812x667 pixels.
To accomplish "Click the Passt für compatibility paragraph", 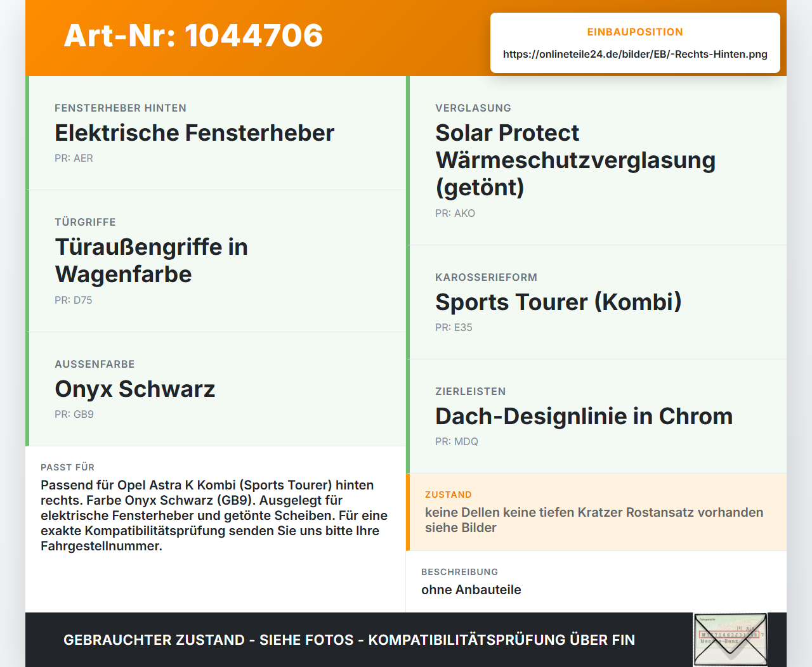I will coord(214,515).
